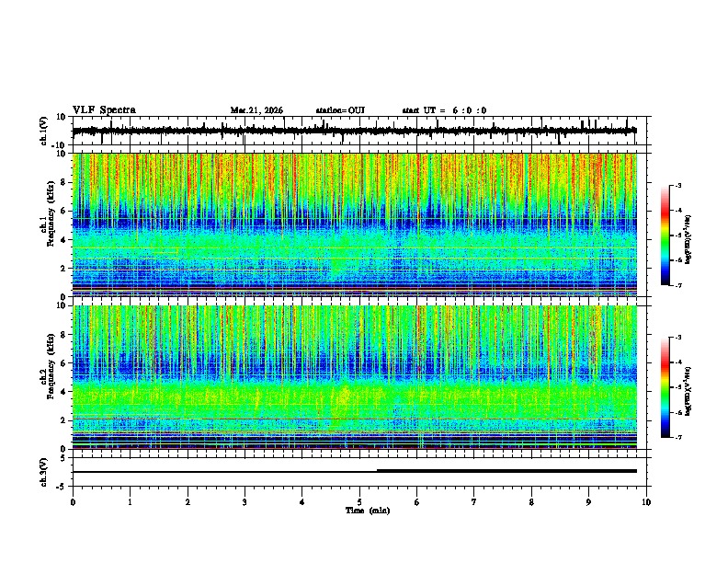
Task: Select the date label "Mar.21, 2026"
Action: pyautogui.click(x=256, y=110)
